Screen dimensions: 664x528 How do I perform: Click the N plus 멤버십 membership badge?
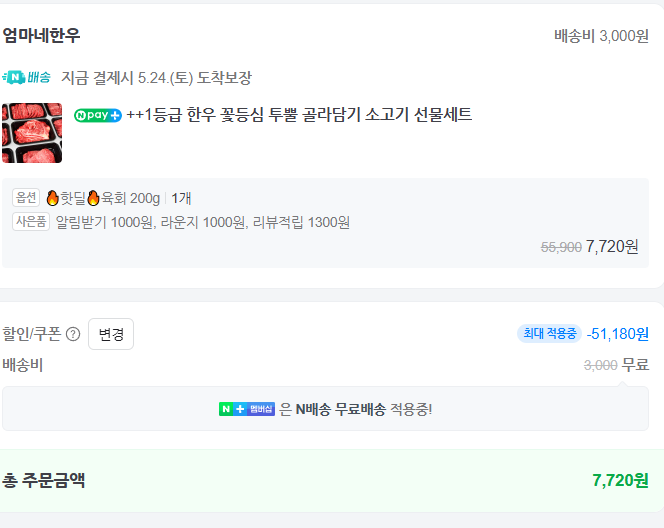pyautogui.click(x=247, y=409)
